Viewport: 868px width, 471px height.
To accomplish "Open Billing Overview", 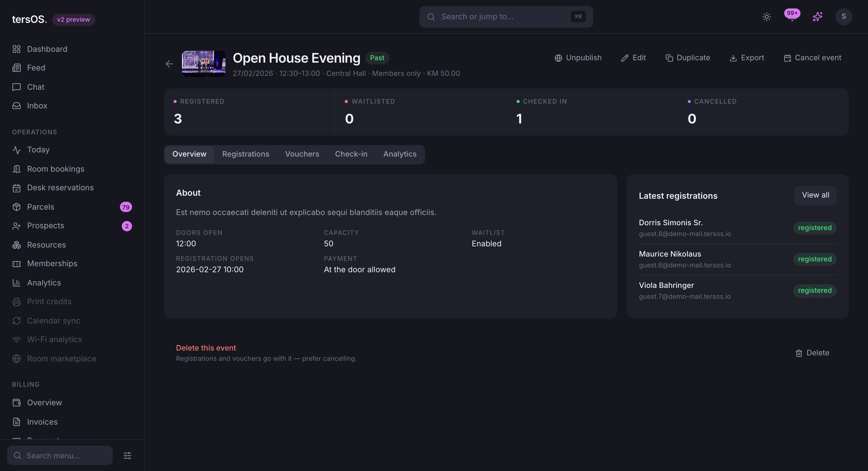I will pos(72,403).
